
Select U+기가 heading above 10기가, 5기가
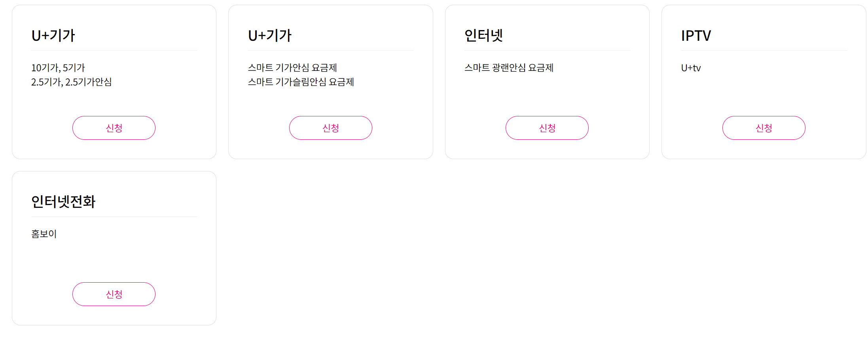point(53,36)
